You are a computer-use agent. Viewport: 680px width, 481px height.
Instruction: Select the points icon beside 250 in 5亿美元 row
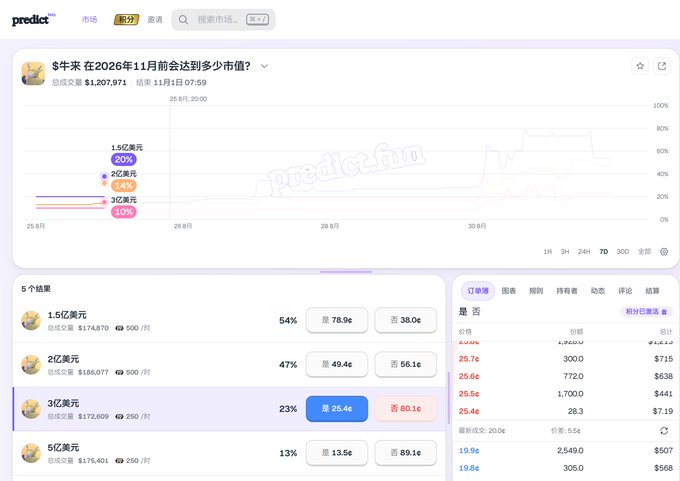click(119, 461)
